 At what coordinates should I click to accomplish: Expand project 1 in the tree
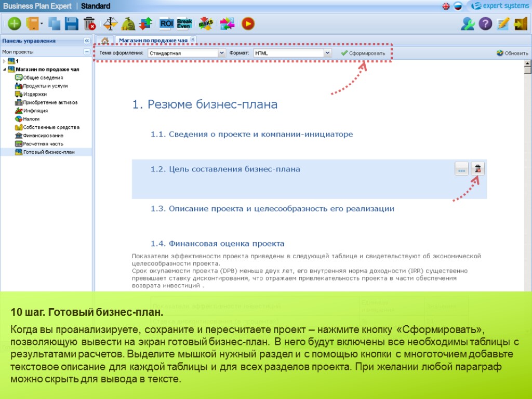tap(4, 61)
